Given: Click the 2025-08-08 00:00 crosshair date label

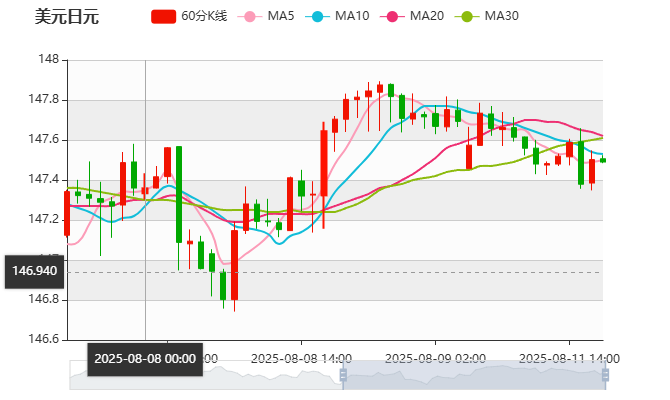Looking at the screenshot, I should click(x=145, y=359).
